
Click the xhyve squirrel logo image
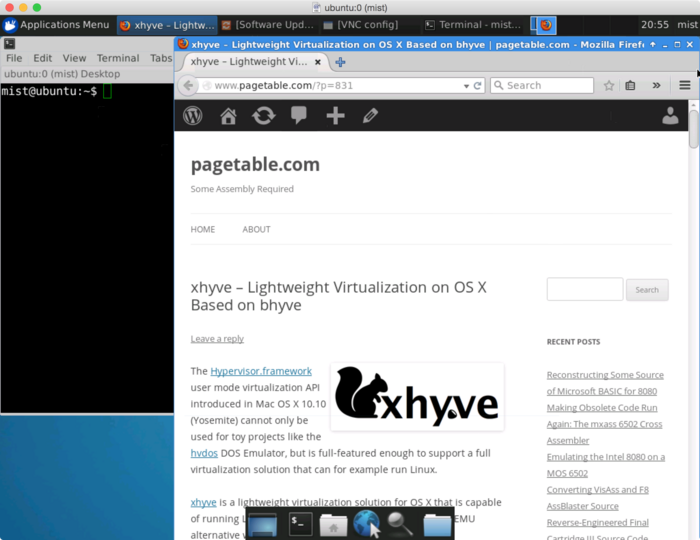point(417,397)
